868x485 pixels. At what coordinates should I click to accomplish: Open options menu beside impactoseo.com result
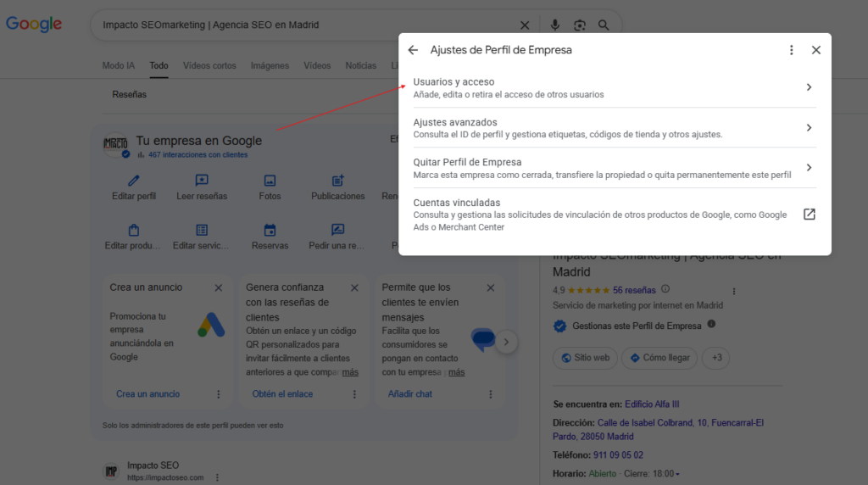point(217,478)
